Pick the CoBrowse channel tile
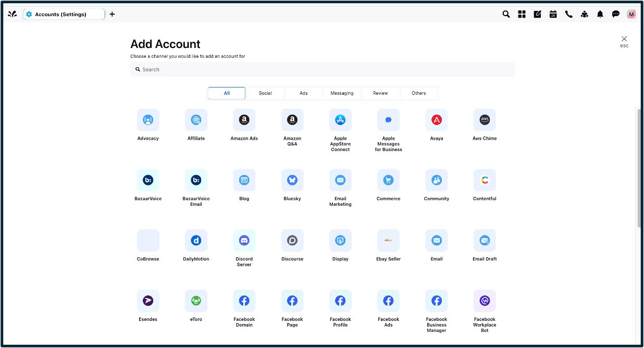This screenshot has width=644, height=348. 148,241
